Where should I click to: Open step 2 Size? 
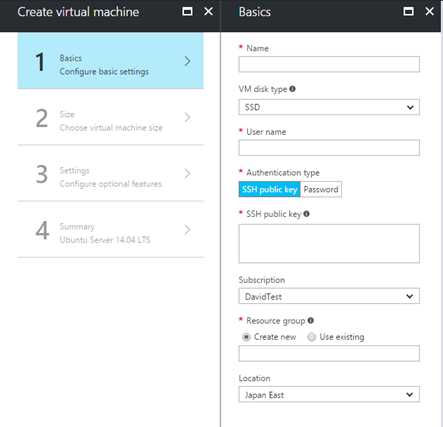tap(110, 118)
